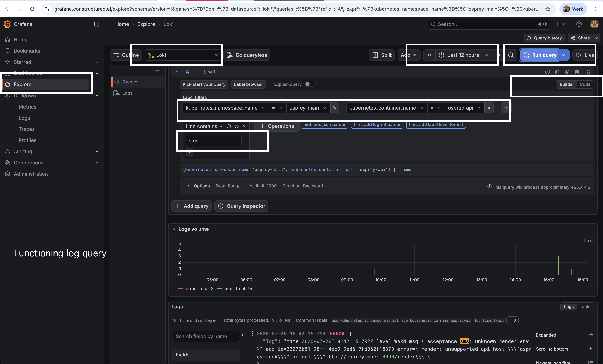Open Drilldown Traces in sidebar
The image size is (603, 364).
coord(27,129)
